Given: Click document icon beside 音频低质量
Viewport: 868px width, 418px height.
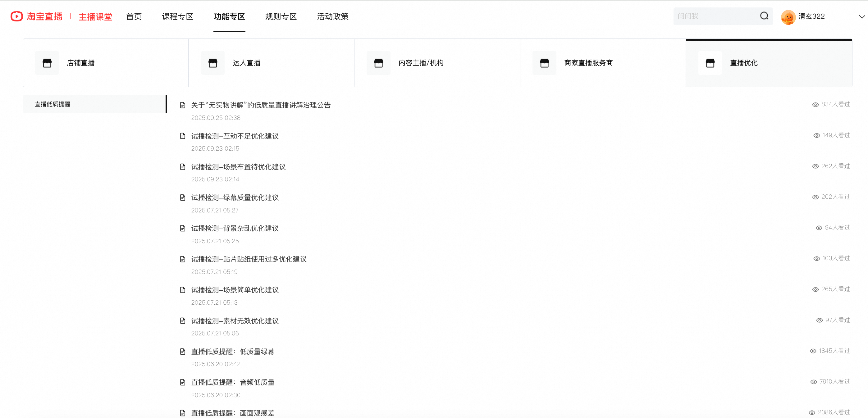Looking at the screenshot, I should tap(183, 382).
